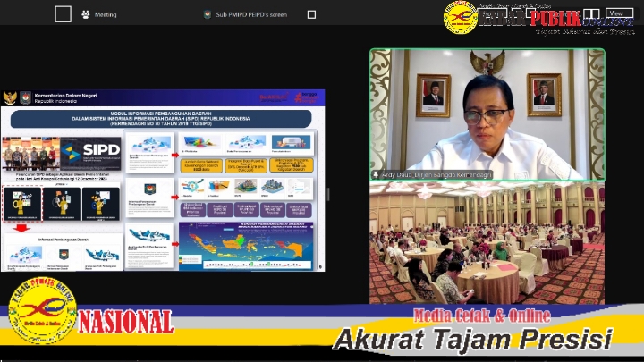Select the Meeting tab label
This screenshot has height=362, width=644.
pos(106,14)
